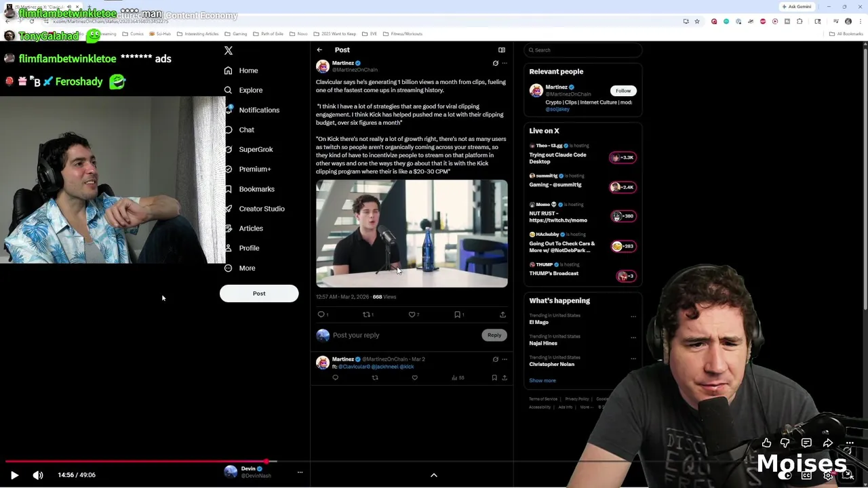This screenshot has width=868, height=488.
Task: Expand the Devin account switcher menu
Action: 300,472
